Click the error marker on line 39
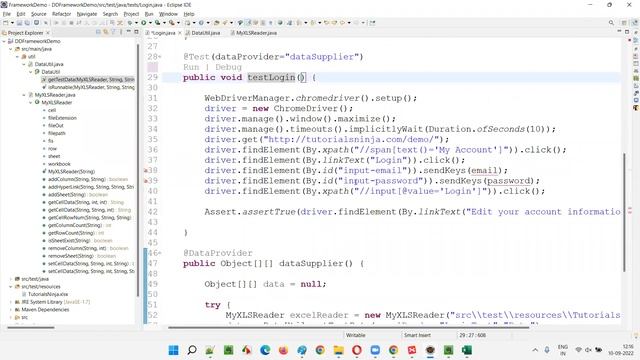This screenshot has height=360, width=640. [x=146, y=181]
